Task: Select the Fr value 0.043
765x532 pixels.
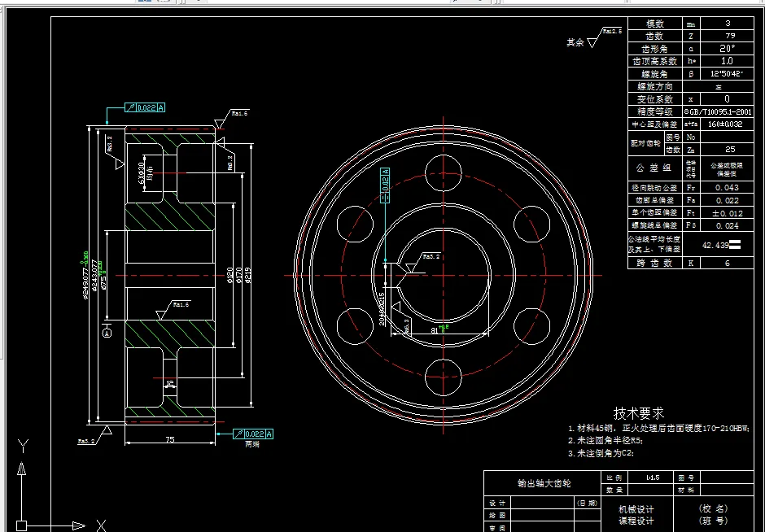Action: point(727,188)
